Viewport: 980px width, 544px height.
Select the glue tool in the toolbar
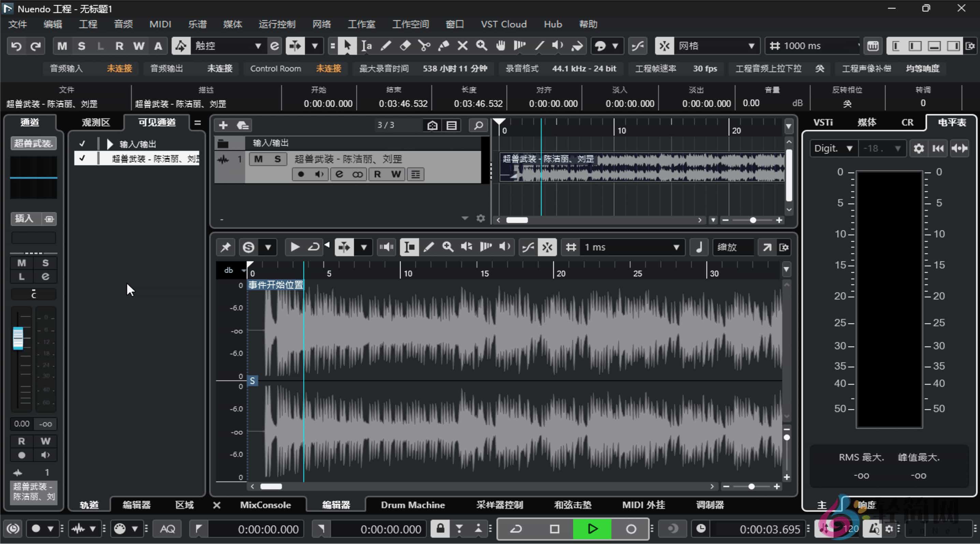pyautogui.click(x=443, y=46)
